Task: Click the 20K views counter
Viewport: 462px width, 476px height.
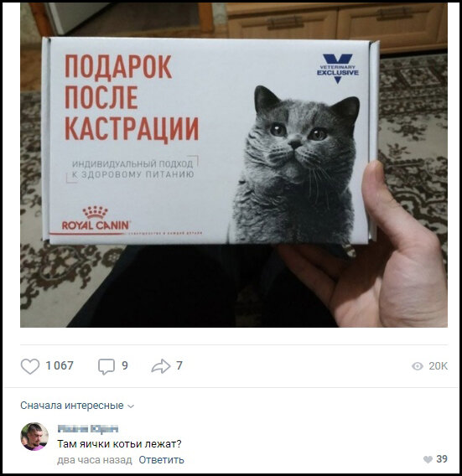Action: [438, 366]
